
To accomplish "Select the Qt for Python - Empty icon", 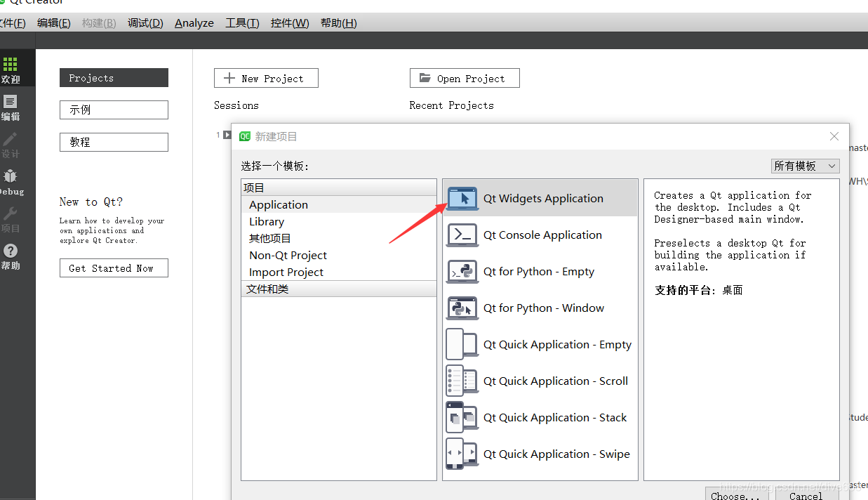I will [x=462, y=272].
